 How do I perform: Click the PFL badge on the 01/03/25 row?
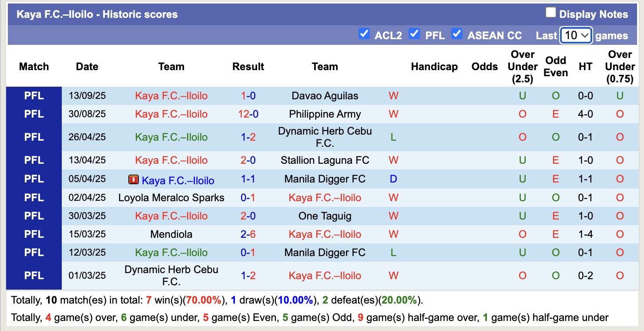coord(34,275)
